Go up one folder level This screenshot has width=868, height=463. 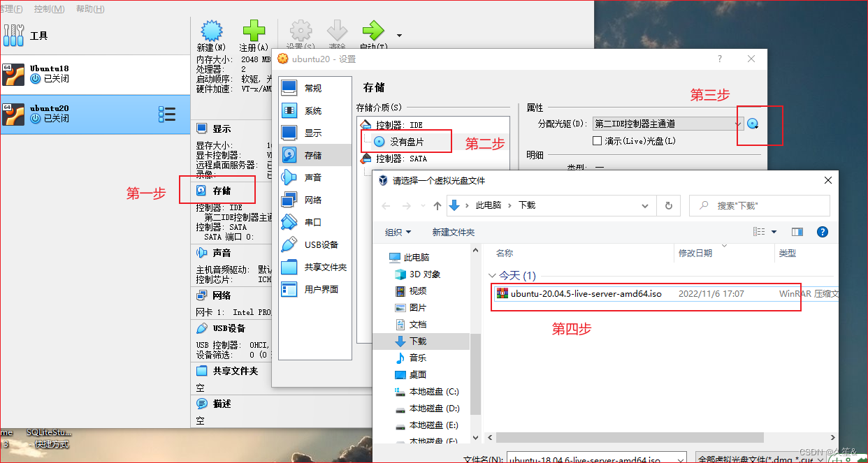tap(438, 205)
